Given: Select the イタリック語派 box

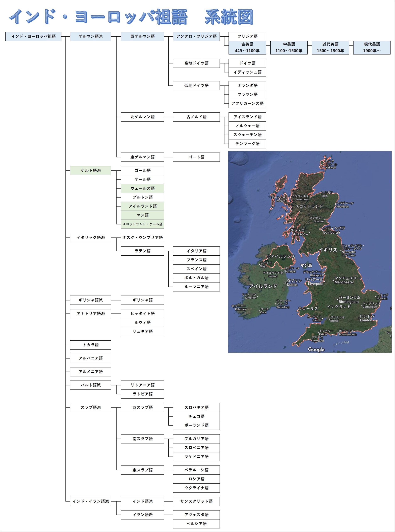Looking at the screenshot, I should pos(90,238).
